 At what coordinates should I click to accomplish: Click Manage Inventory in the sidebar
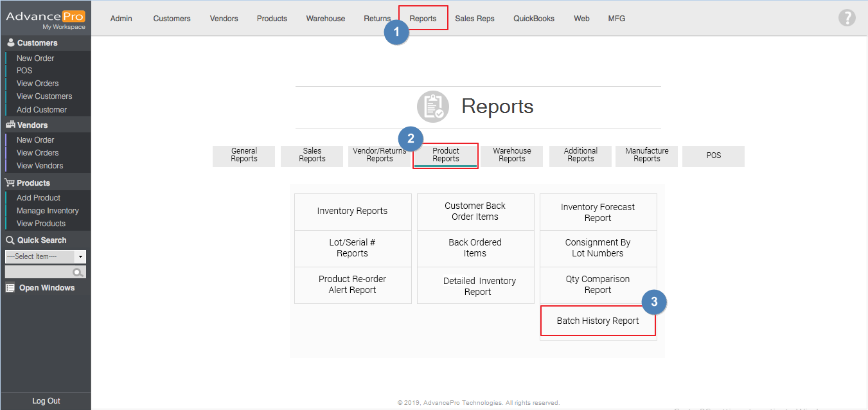click(48, 211)
